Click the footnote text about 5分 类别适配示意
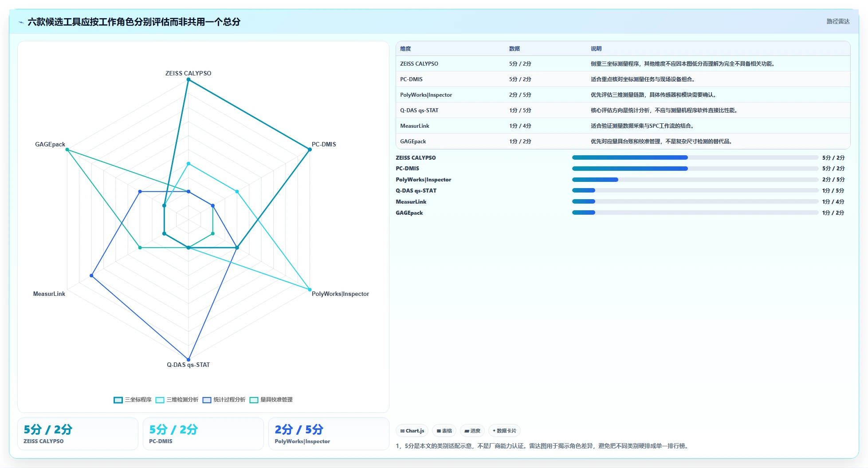Image resolution: width=868 pixels, height=468 pixels. pyautogui.click(x=543, y=446)
